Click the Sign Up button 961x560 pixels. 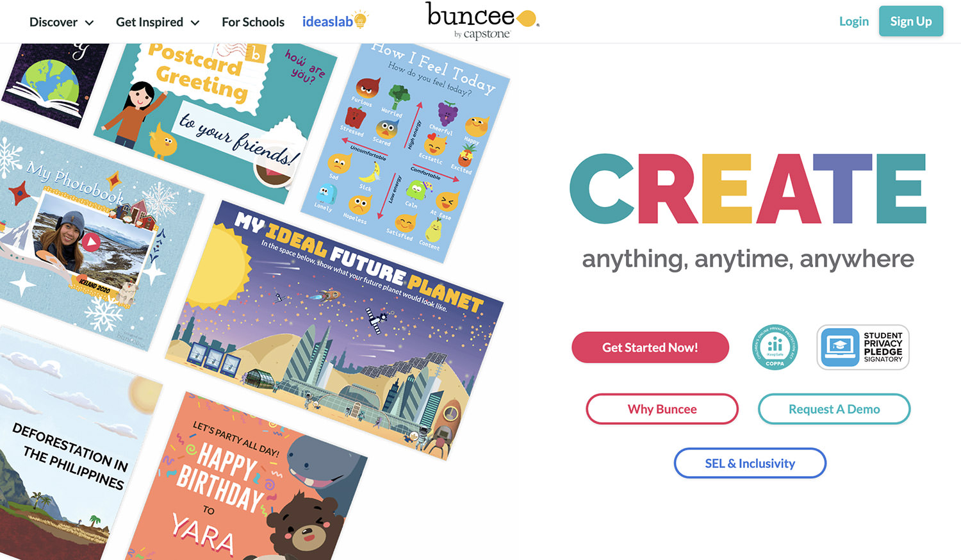click(911, 21)
